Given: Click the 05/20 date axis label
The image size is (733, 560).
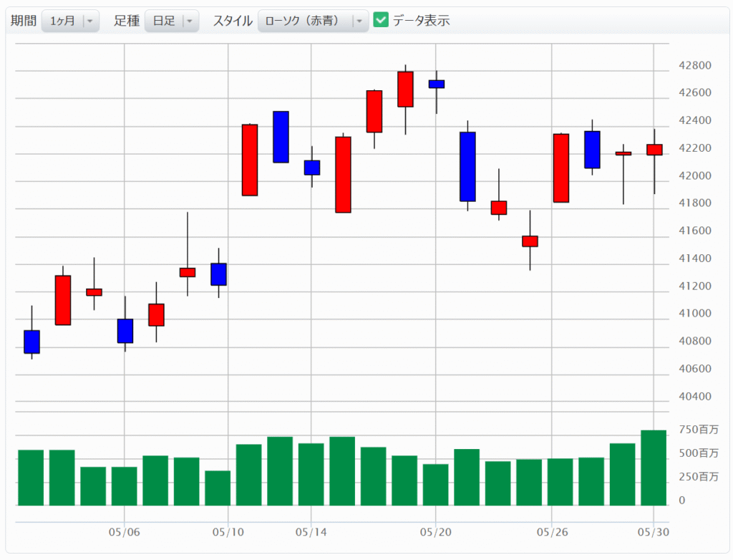Looking at the screenshot, I should (x=436, y=532).
